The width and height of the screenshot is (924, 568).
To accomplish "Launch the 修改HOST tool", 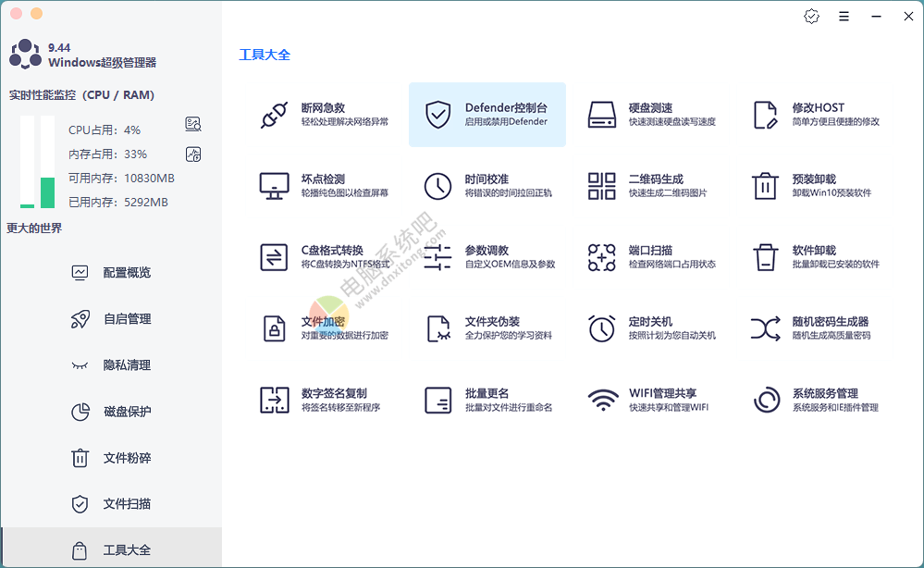I will coord(817,115).
